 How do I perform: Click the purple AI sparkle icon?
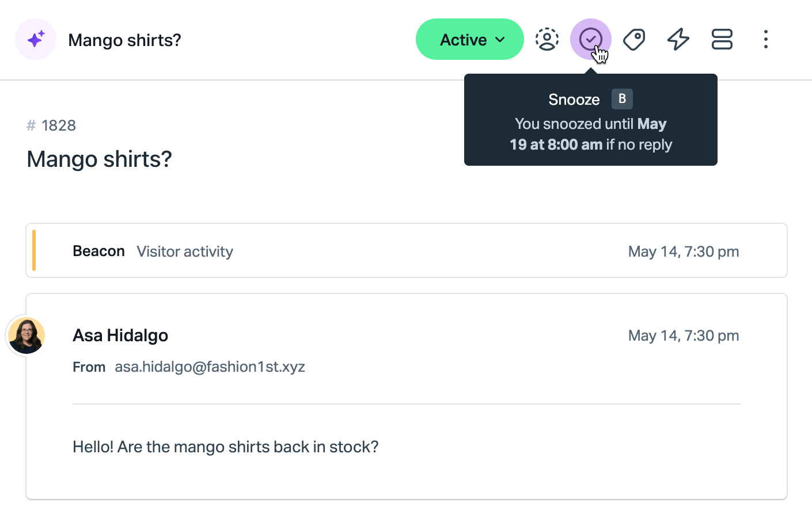(36, 39)
